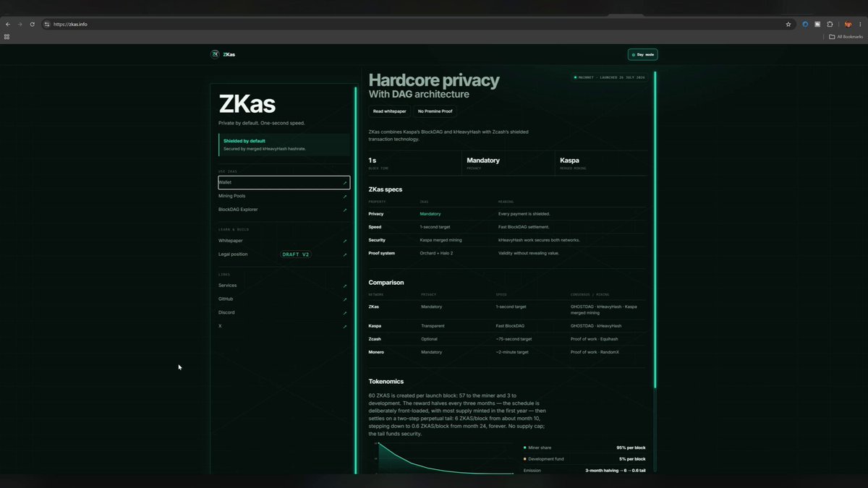Screen dimensions: 868x488
Task: Open the Discord link
Action: 284,312
